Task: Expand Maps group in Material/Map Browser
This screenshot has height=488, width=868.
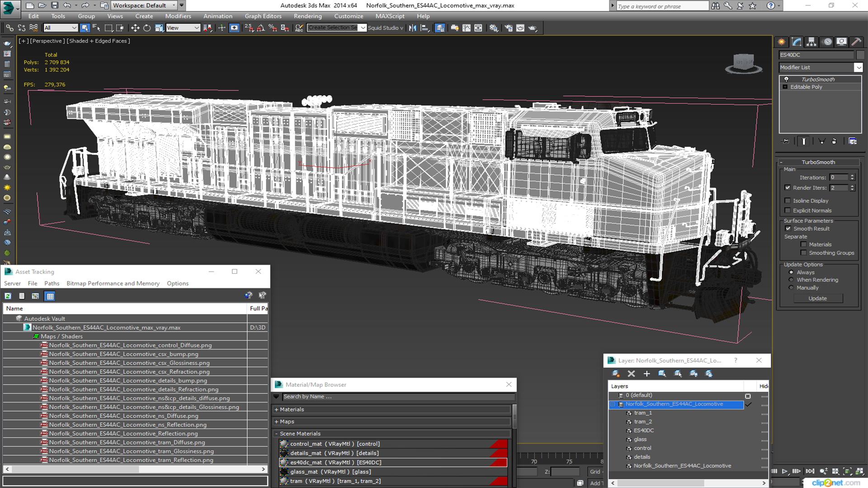Action: 276,422
